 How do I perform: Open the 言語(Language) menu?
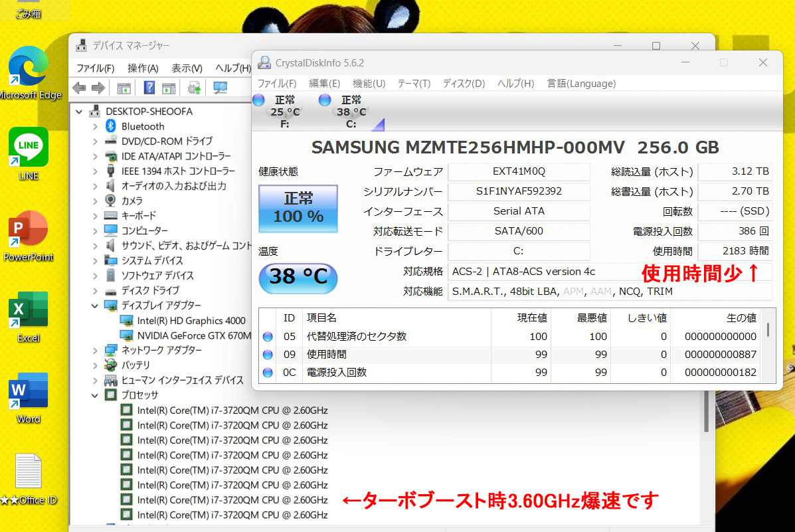click(x=581, y=84)
